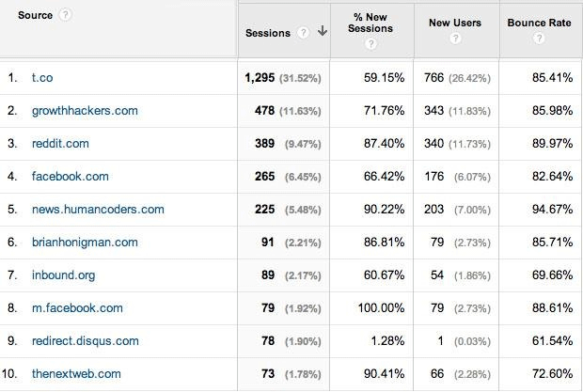Open the inbound.org source link

pyautogui.click(x=64, y=275)
